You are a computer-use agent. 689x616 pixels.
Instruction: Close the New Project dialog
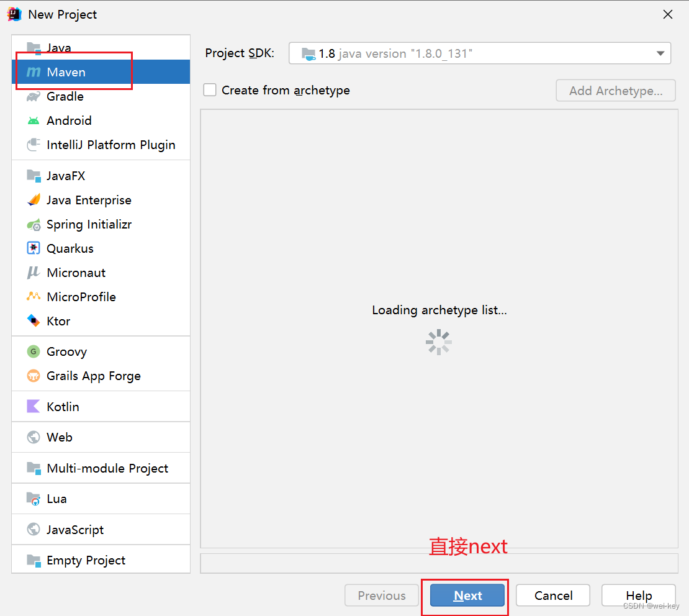point(667,14)
